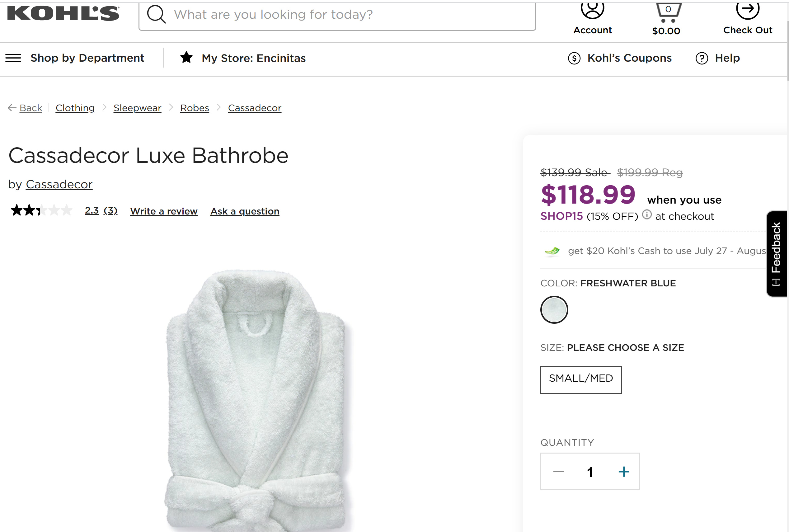The height and width of the screenshot is (532, 789).
Task: Select the SMALL/MED size option
Action: tap(581, 379)
